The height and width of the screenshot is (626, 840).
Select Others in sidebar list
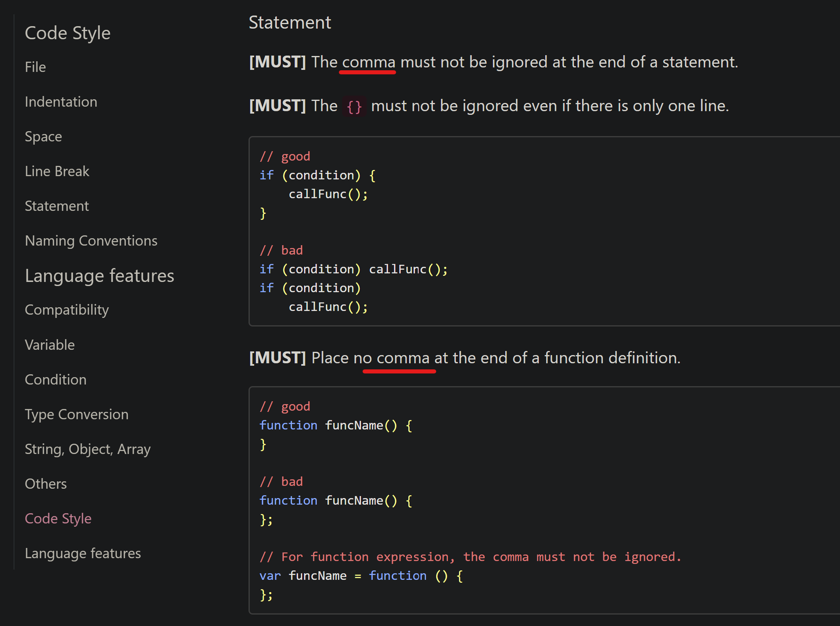(46, 484)
